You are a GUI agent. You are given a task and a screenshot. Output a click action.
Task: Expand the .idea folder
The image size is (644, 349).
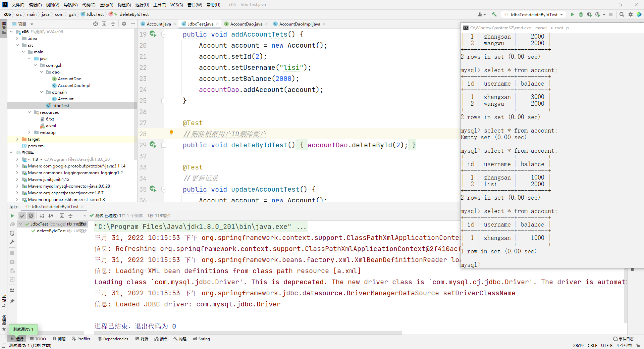(17, 38)
